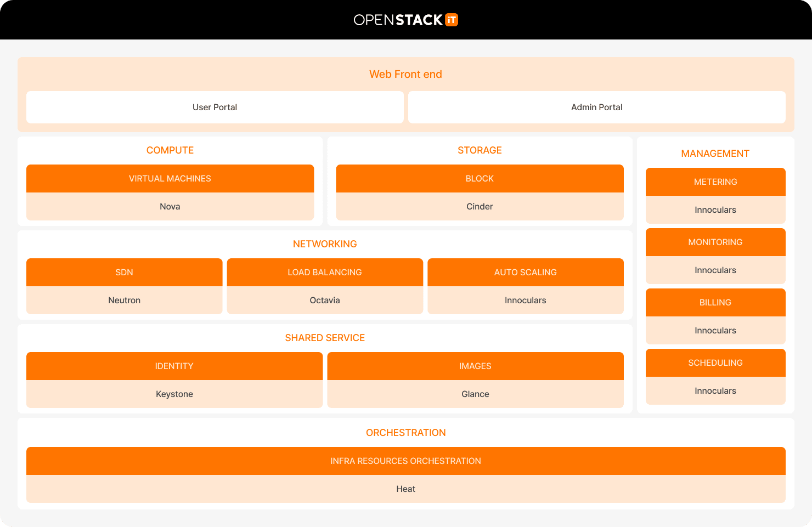Click the Nova compute service
Viewport: 812px width, 527px height.
click(x=170, y=207)
